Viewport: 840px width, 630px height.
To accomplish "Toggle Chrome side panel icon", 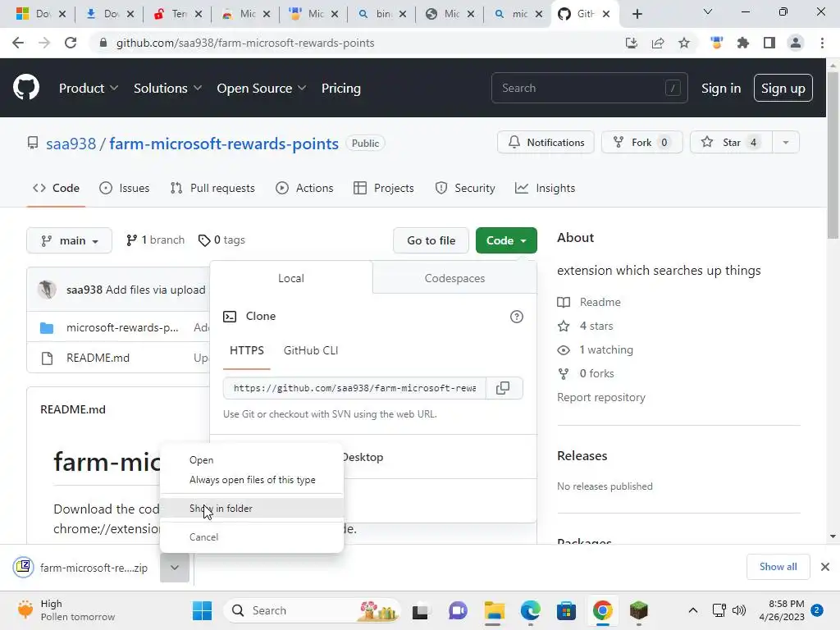I will [769, 43].
